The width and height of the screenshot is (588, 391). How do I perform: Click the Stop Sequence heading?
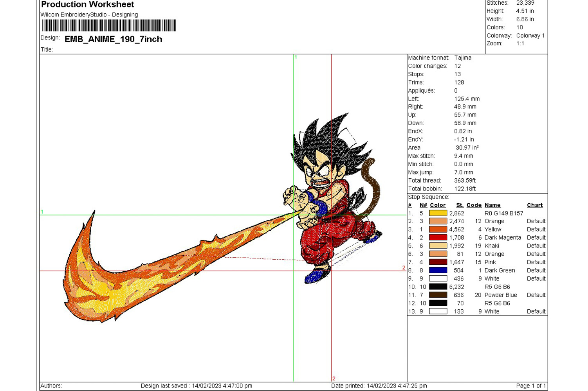[x=428, y=197]
